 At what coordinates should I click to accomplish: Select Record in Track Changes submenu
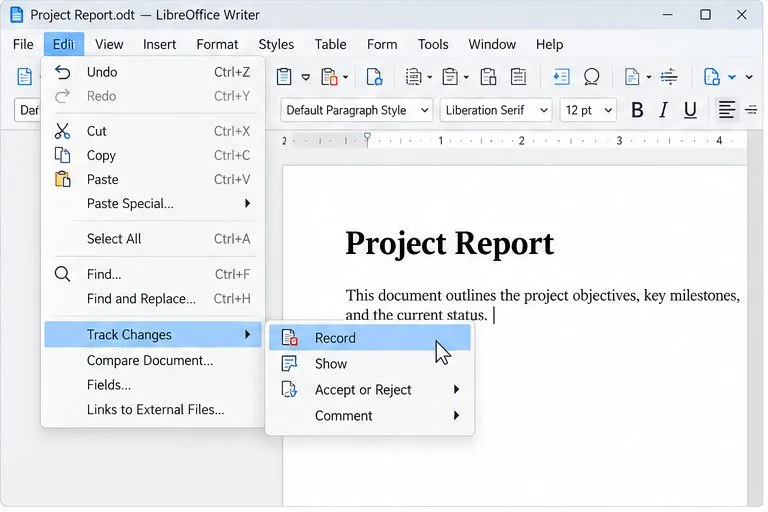point(370,338)
